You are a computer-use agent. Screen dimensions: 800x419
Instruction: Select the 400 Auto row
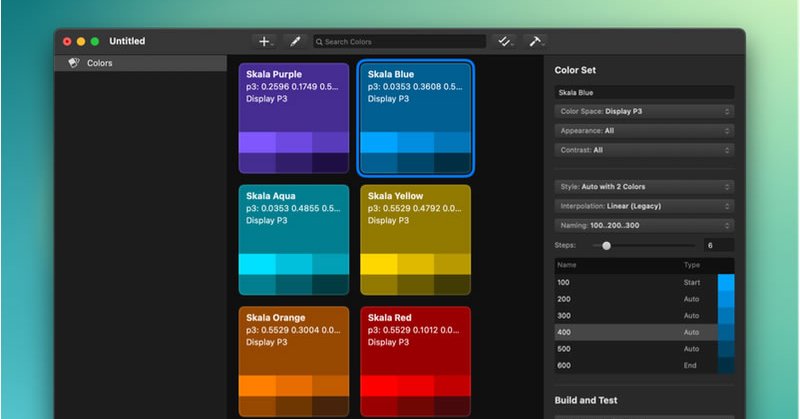click(x=644, y=332)
